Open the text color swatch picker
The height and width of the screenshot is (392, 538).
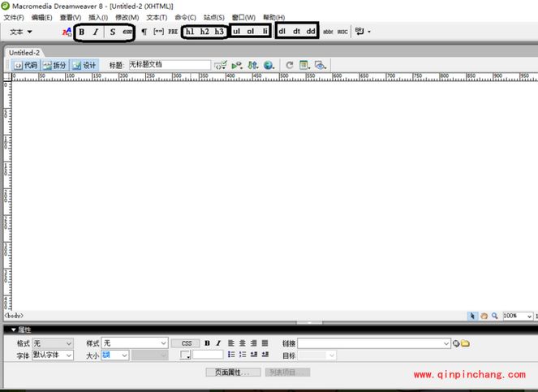pyautogui.click(x=185, y=355)
